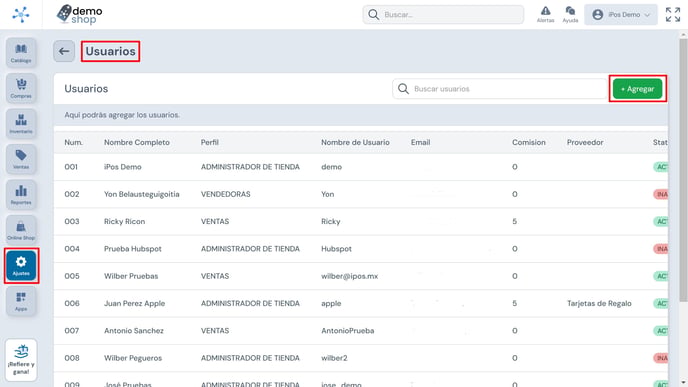Click the Hubspot username cell
The width and height of the screenshot is (688, 387).
pos(336,249)
